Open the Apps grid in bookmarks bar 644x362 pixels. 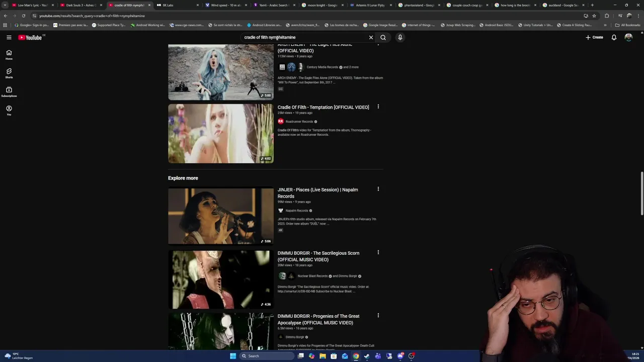[x=6, y=25]
